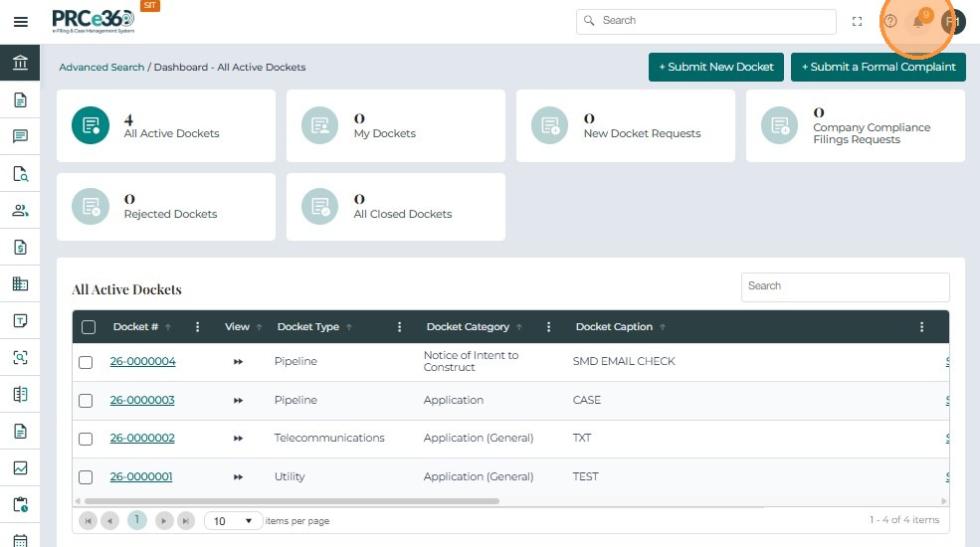Viewport: 980px width, 547px height.
Task: Select the checkbox for docket 26-0000002
Action: tap(86, 439)
